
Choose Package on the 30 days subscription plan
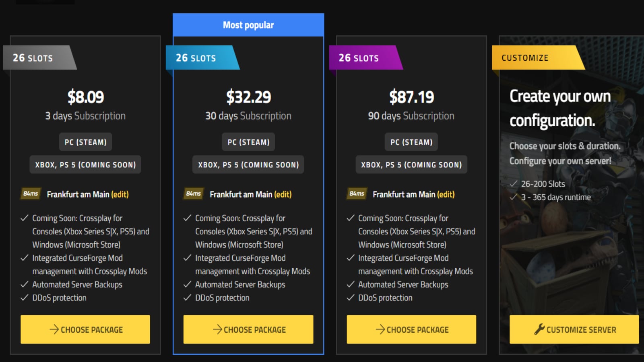(248, 329)
